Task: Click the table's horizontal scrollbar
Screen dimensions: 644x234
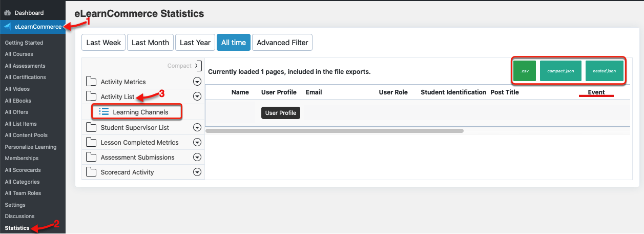Action: (x=335, y=131)
